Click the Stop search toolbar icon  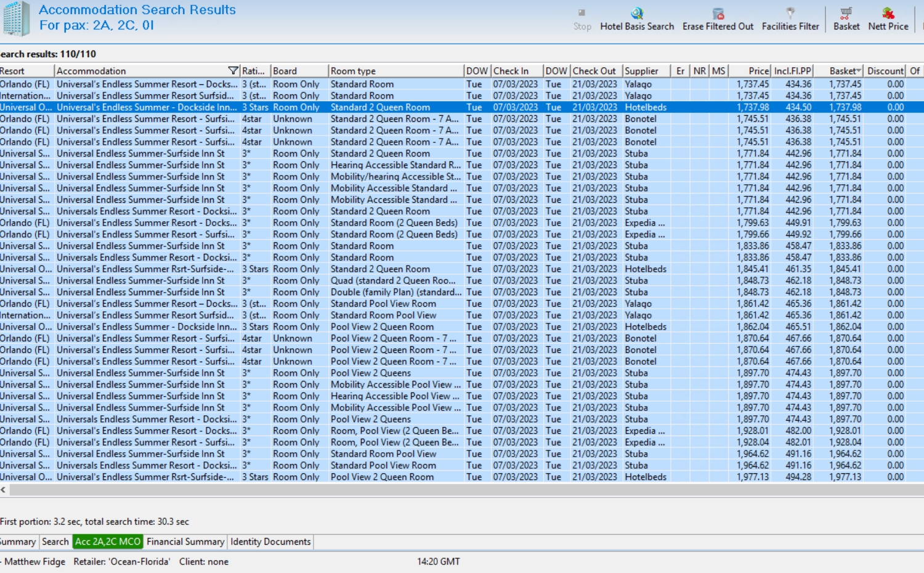click(x=582, y=19)
